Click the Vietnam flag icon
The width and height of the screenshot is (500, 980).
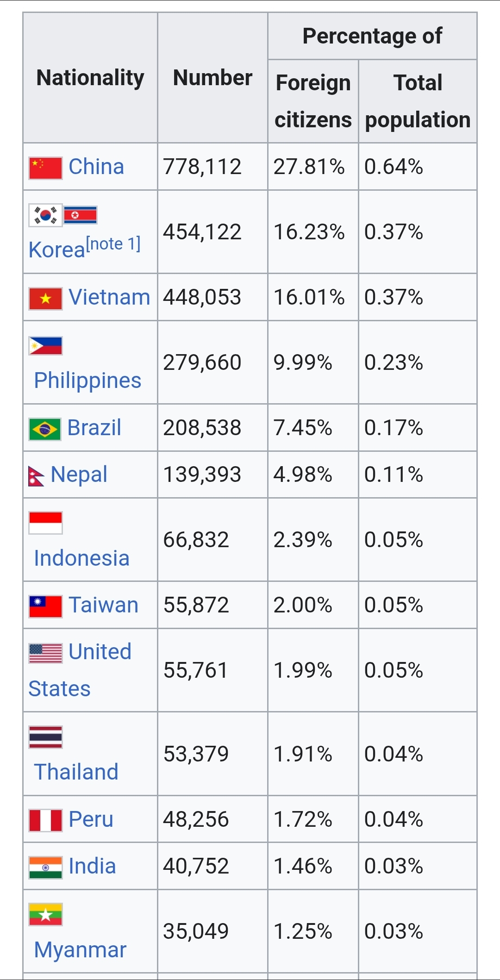click(x=45, y=299)
